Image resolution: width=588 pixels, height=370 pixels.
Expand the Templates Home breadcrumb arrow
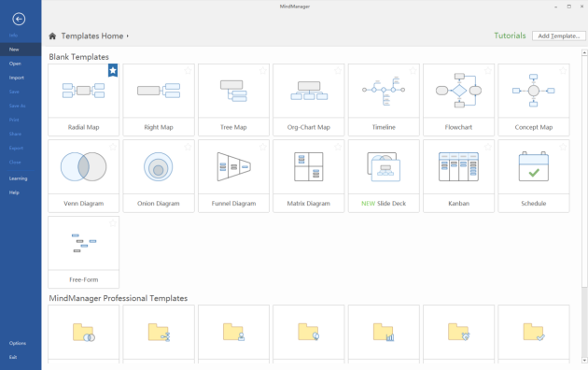(128, 36)
